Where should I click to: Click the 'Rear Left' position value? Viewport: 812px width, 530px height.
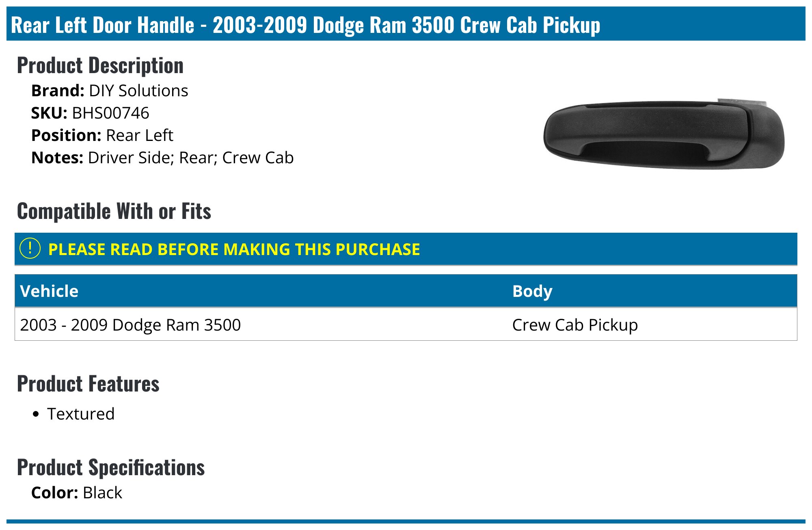click(139, 135)
